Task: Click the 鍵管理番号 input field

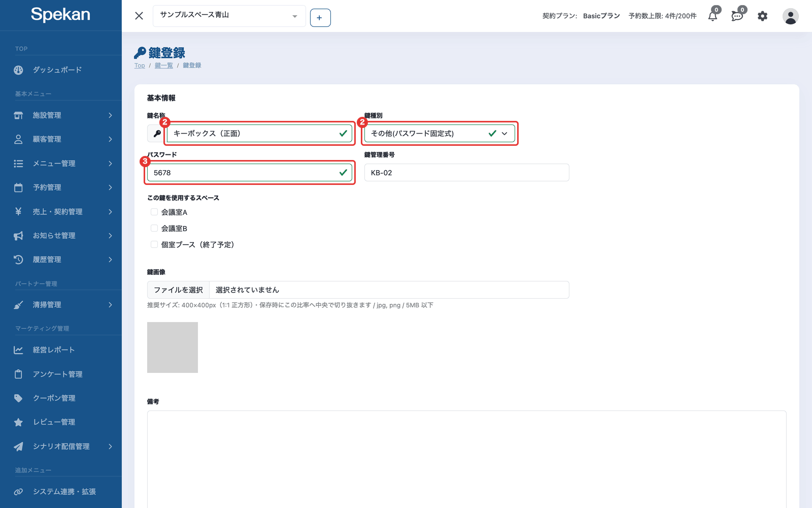Action: 467,173
